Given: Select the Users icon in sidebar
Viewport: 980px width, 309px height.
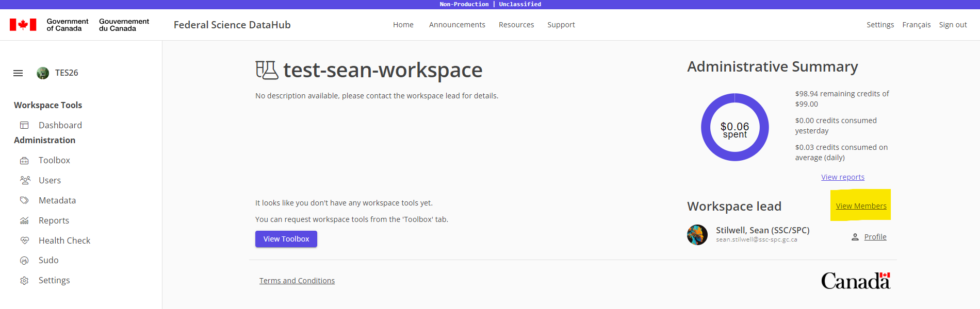Looking at the screenshot, I should 25,180.
